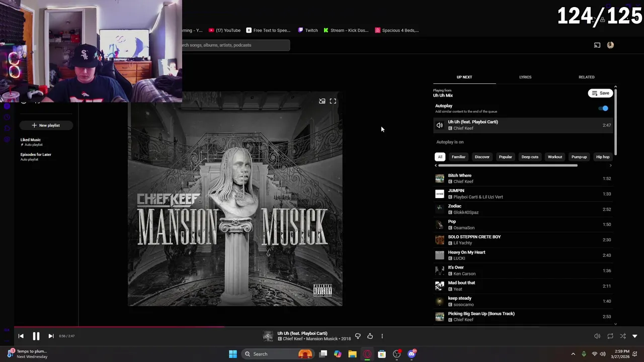Click the now-playing speaker icon in queue

[x=440, y=125]
